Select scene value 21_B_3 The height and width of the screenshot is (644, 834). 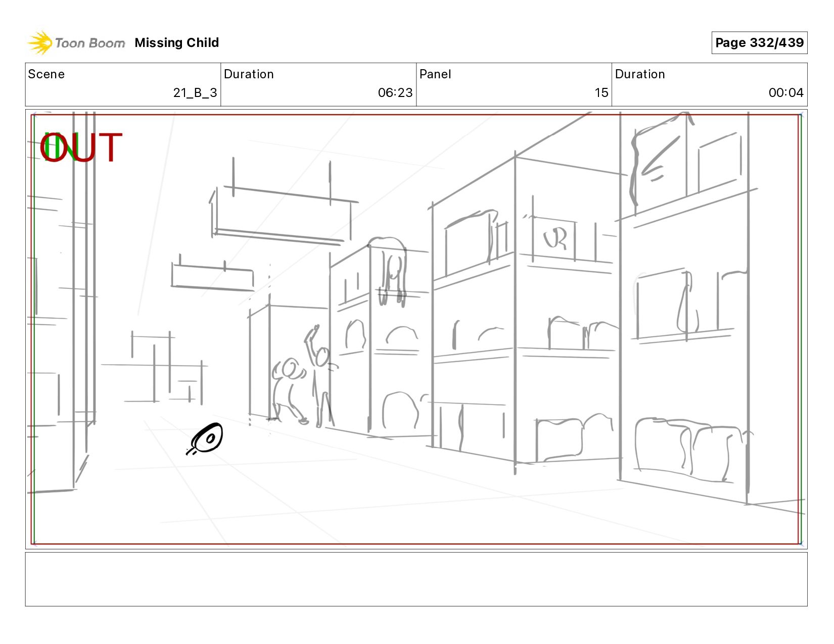click(x=195, y=93)
